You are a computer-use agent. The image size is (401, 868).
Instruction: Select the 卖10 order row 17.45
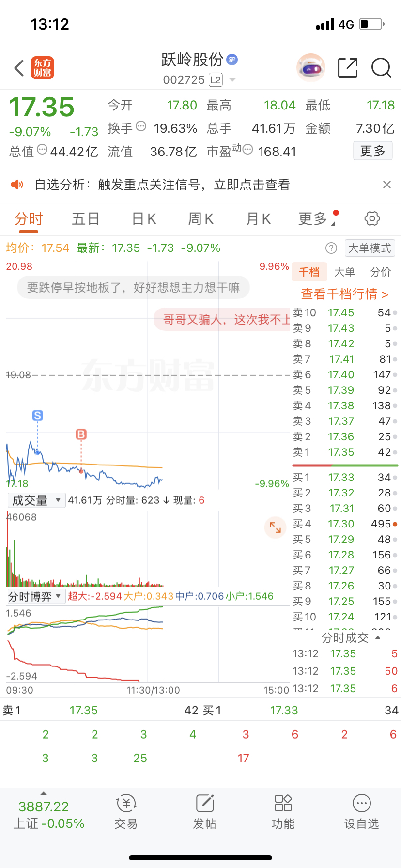[x=345, y=313]
